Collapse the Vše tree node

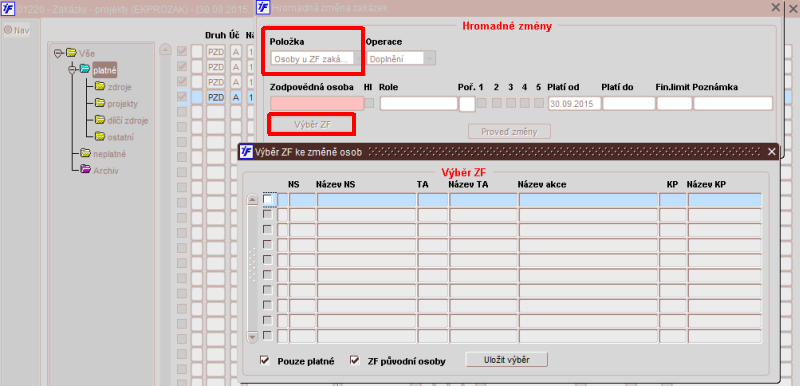pos(58,53)
